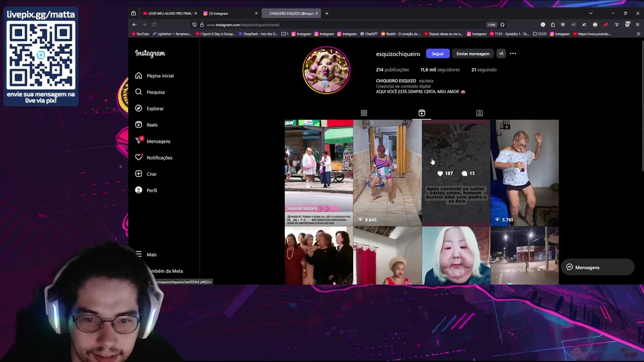This screenshot has width=644, height=362.
Task: Click the extension icon with Off badge
Action: point(627,25)
